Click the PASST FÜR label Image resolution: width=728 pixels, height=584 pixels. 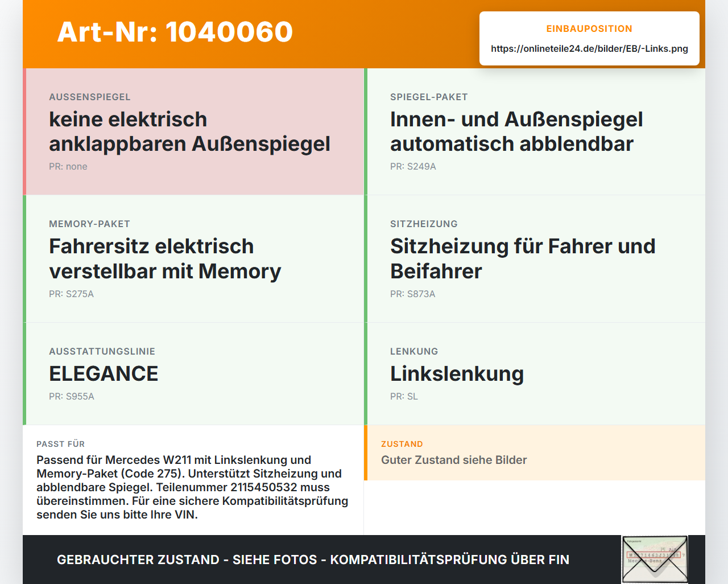pos(60,444)
